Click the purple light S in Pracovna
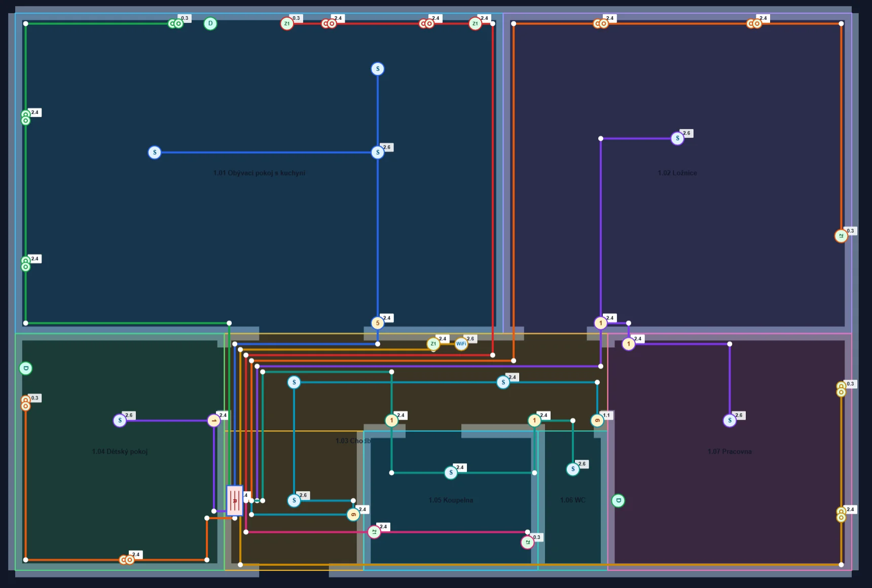Viewport: 872px width, 588px height. coord(730,420)
